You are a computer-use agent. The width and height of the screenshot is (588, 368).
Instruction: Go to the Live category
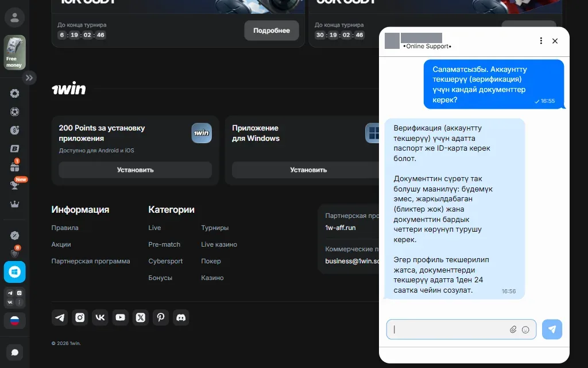(154, 228)
